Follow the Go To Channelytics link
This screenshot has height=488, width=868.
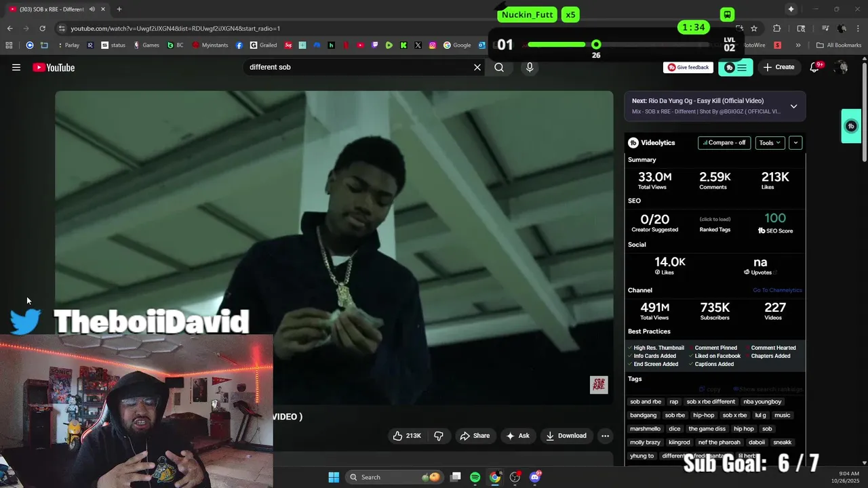(777, 290)
